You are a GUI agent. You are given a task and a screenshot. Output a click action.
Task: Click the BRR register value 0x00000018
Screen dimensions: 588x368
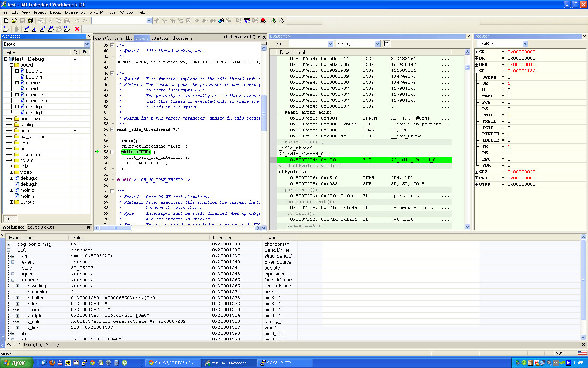pyautogui.click(x=521, y=64)
